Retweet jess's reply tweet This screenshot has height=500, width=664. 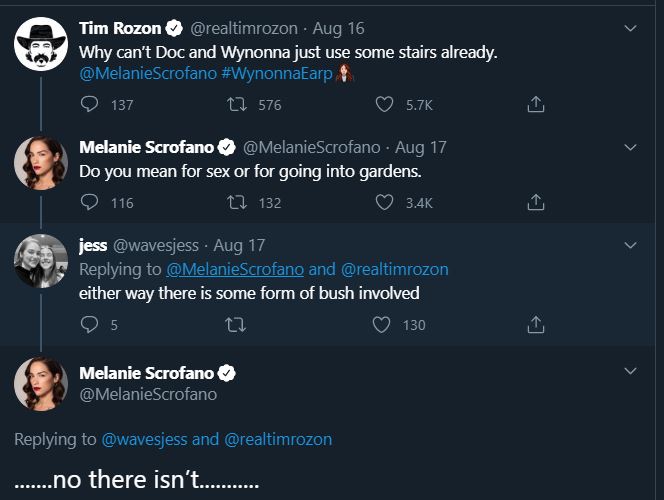click(236, 324)
